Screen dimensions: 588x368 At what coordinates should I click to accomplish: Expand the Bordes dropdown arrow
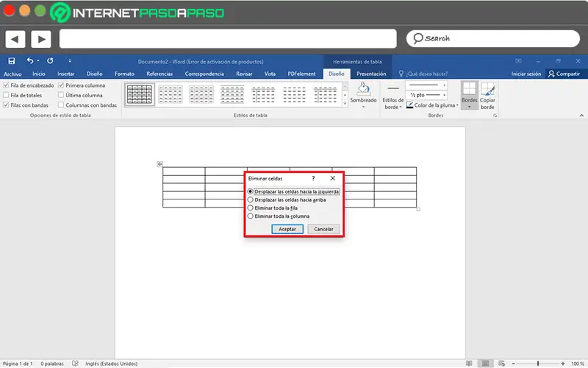point(469,107)
